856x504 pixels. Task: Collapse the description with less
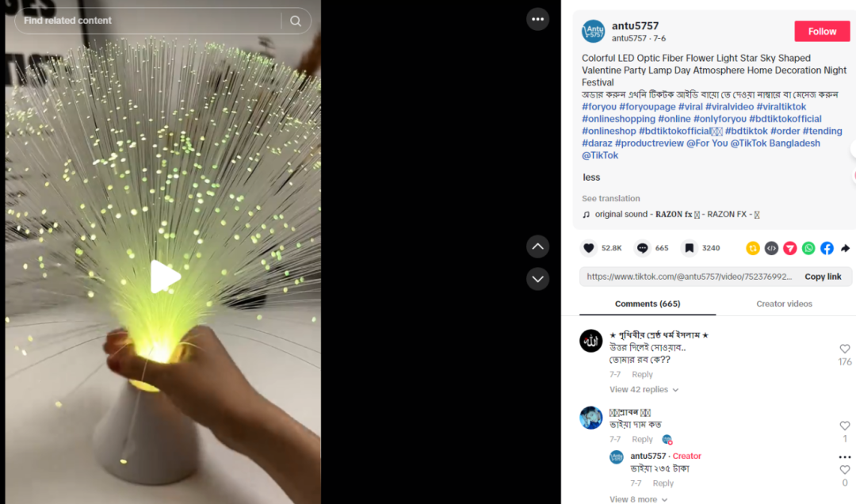pos(591,177)
